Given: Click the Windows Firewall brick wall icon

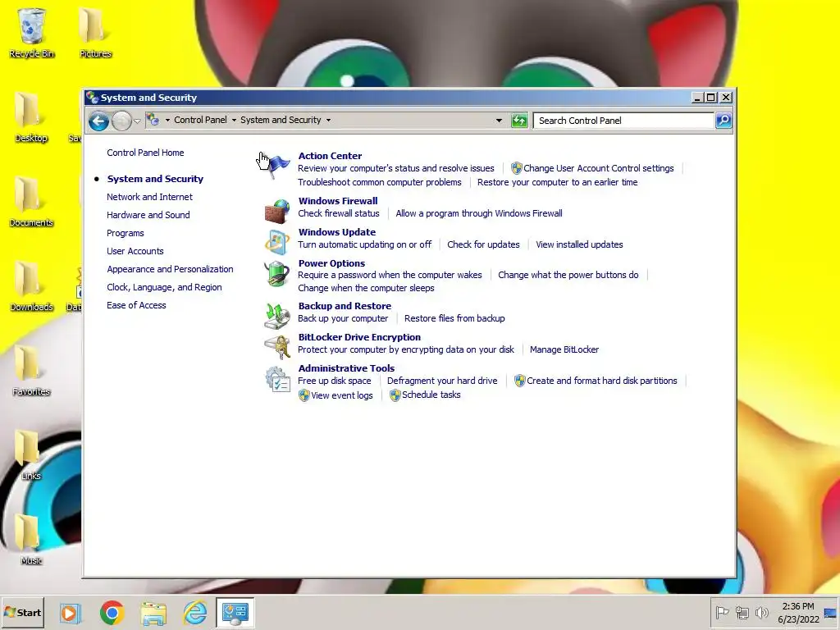Looking at the screenshot, I should (x=277, y=211).
